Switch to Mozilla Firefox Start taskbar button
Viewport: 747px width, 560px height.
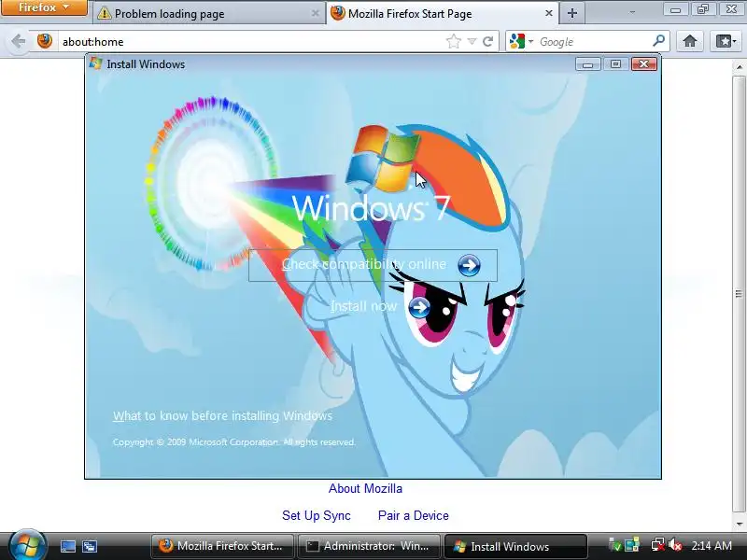pos(221,546)
